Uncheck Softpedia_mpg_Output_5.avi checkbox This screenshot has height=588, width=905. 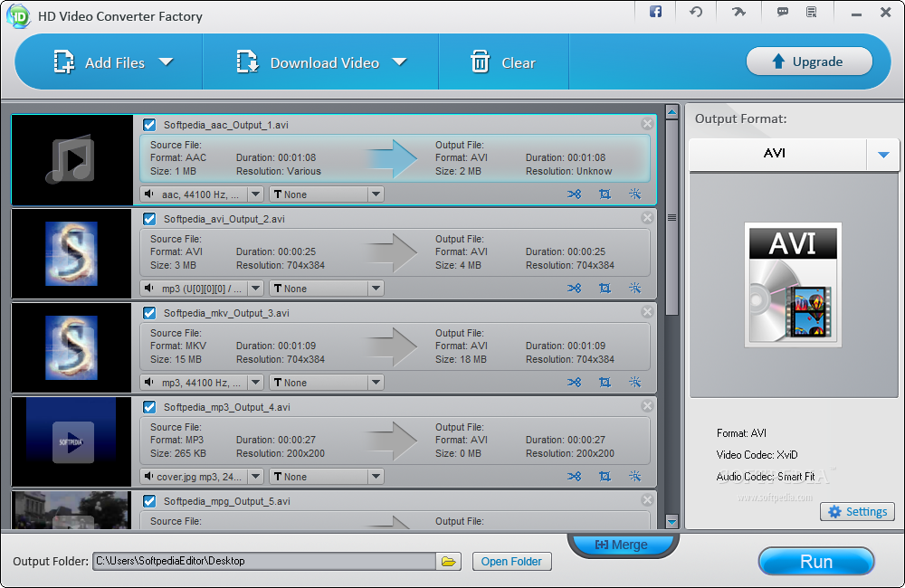click(149, 501)
